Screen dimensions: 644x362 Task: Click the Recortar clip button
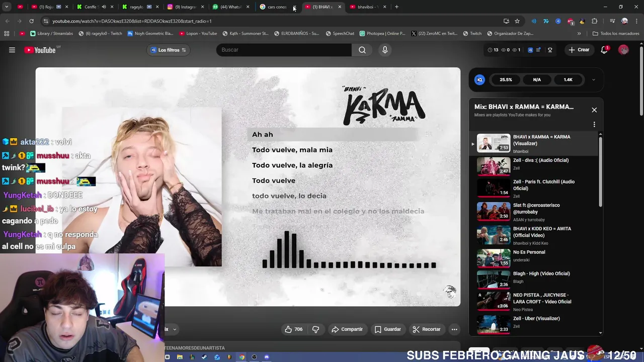pos(426,329)
